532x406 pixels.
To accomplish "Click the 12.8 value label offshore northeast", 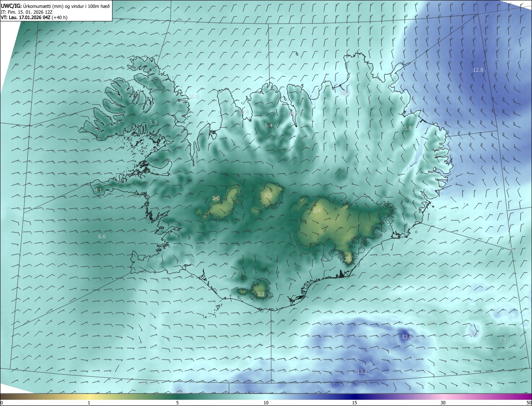I will 478,70.
